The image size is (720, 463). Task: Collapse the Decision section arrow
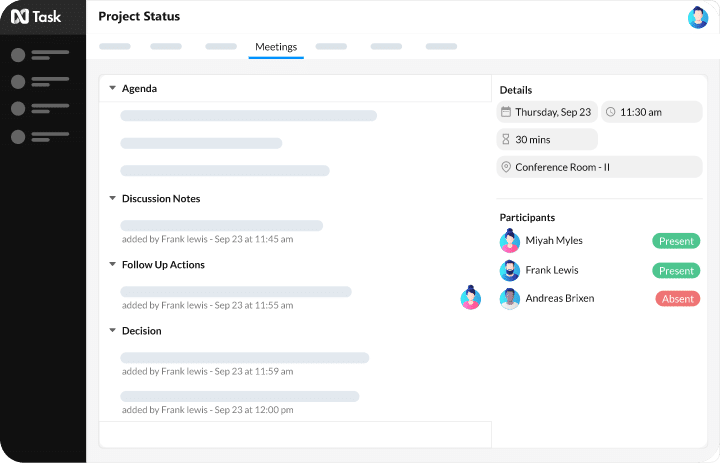(x=113, y=331)
